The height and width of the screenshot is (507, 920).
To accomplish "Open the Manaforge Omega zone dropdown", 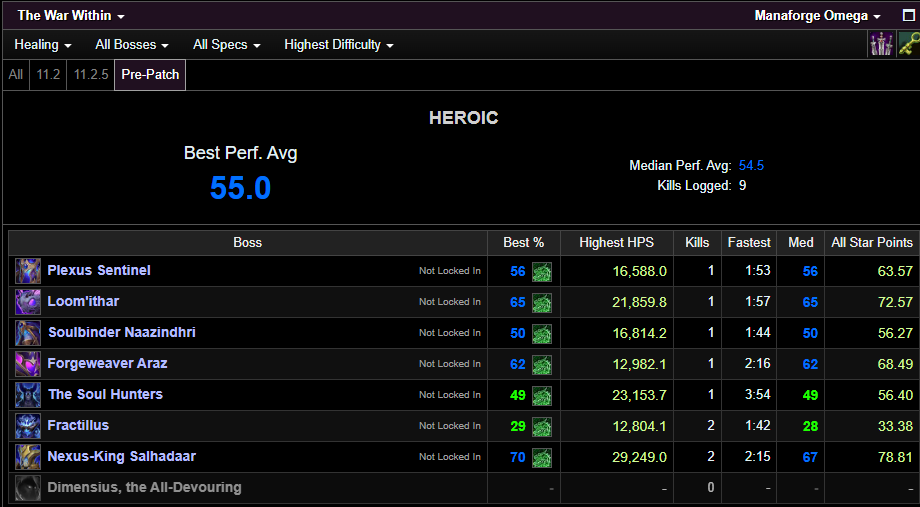I will (x=817, y=16).
